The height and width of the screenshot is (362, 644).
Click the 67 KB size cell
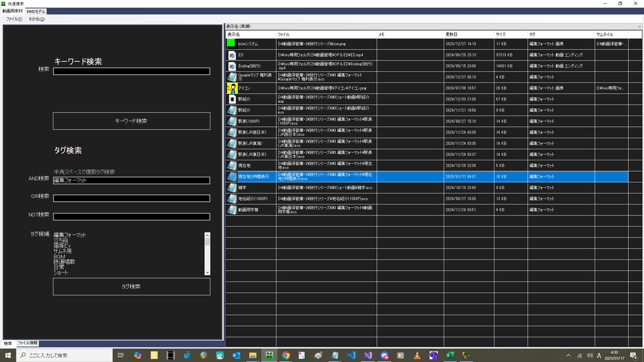(x=511, y=99)
